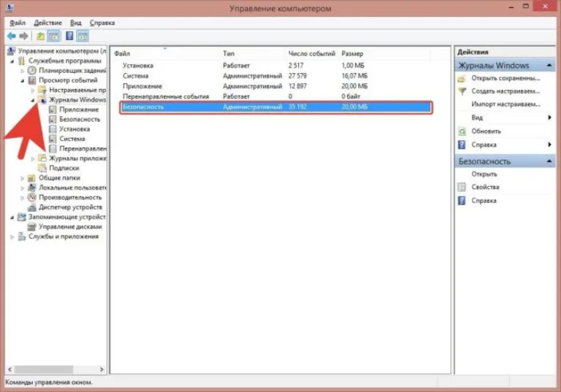This screenshot has width=561, height=392.
Task: Click the blue Help toolbar icon
Action: click(69, 36)
